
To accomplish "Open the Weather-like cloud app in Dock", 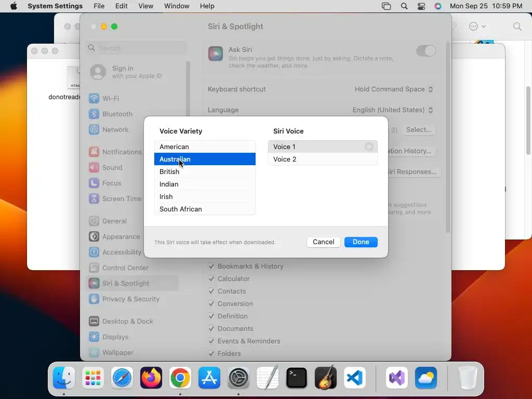I will pos(426,378).
